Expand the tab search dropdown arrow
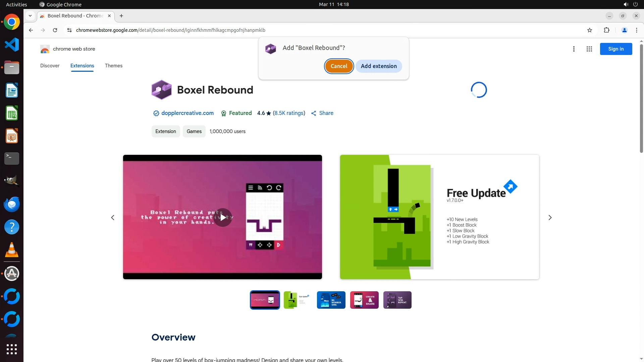Viewport: 644px width, 362px height. [x=30, y=16]
